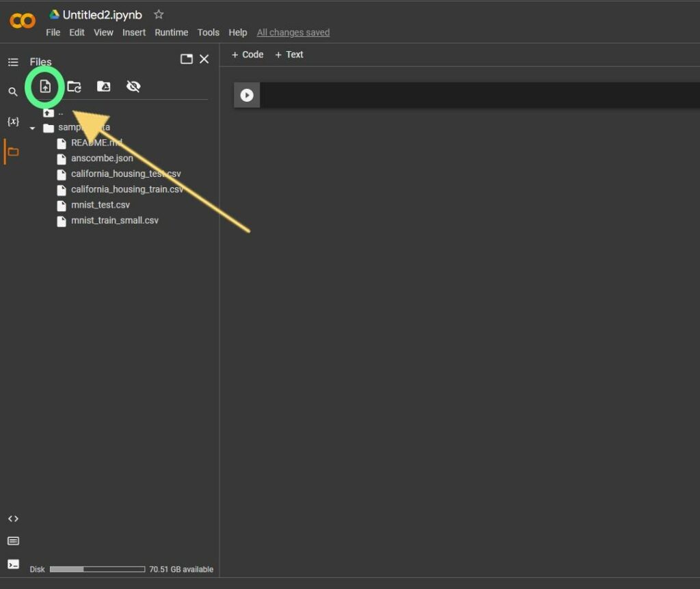Viewport: 700px width, 589px height.
Task: Open the Find and replace search icon
Action: (13, 92)
